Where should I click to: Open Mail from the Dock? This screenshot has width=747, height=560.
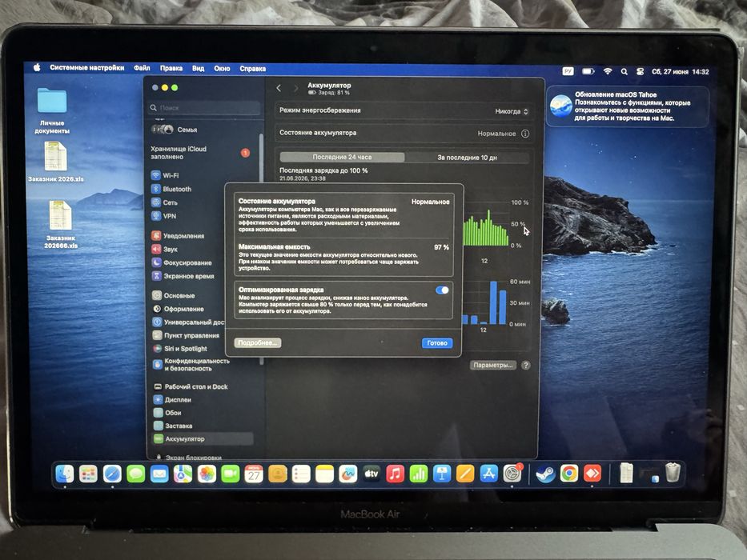[x=159, y=474]
